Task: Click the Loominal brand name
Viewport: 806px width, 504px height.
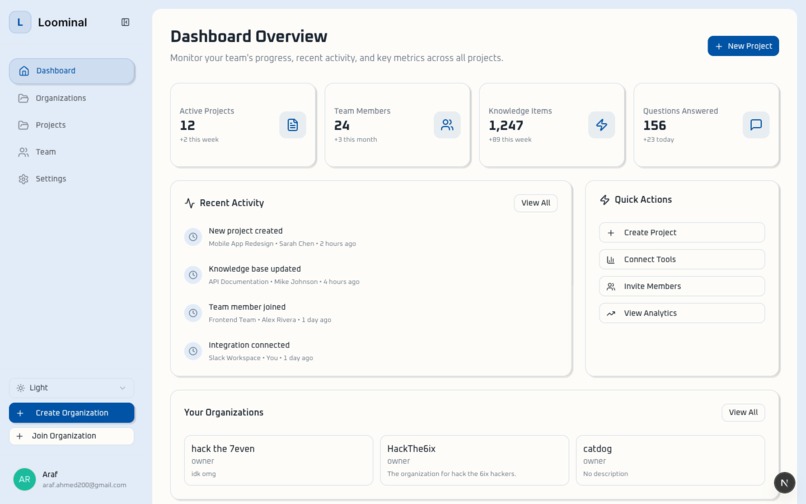Action: tap(63, 22)
